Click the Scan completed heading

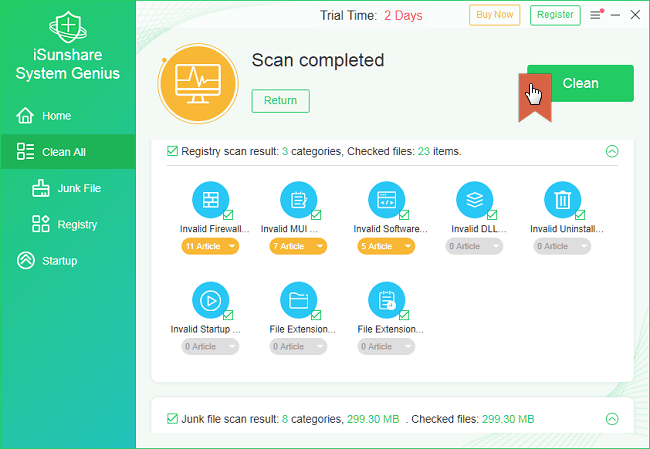[x=318, y=61]
